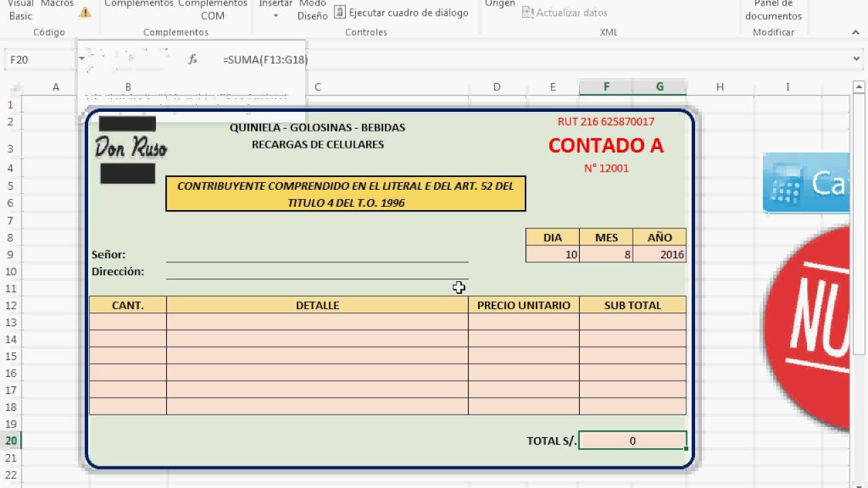
Task: Select row 9 header
Action: [11, 254]
